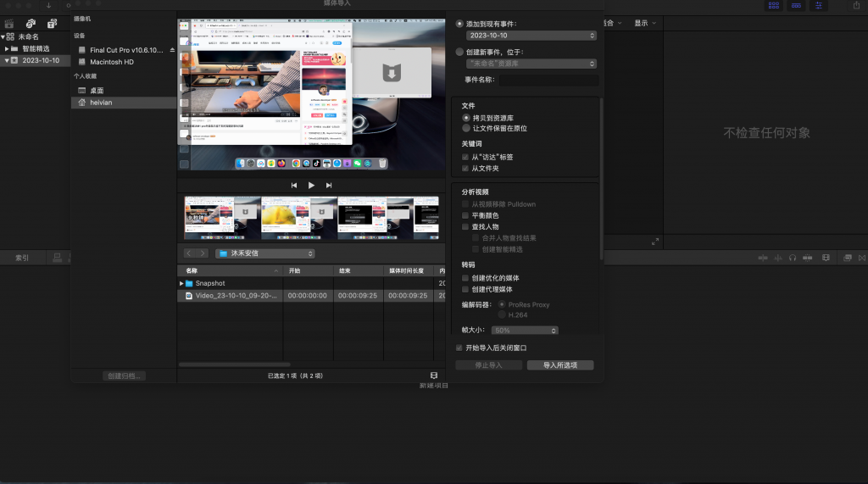This screenshot has width=868, height=484.
Task: Go forward with the right chevron button
Action: [x=203, y=253]
